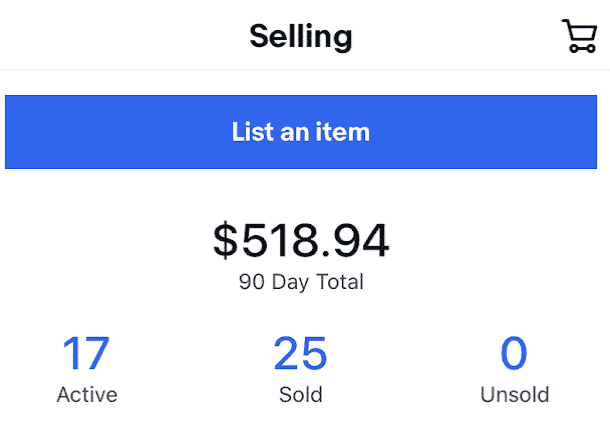The height and width of the screenshot is (442, 610).
Task: View the $518.94 sales total
Action: coord(301,240)
